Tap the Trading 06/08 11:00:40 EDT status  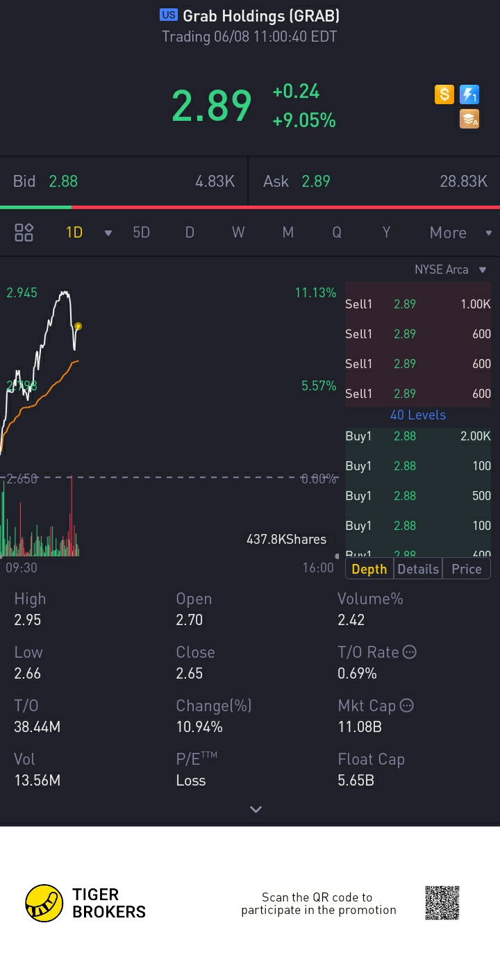coord(249,37)
